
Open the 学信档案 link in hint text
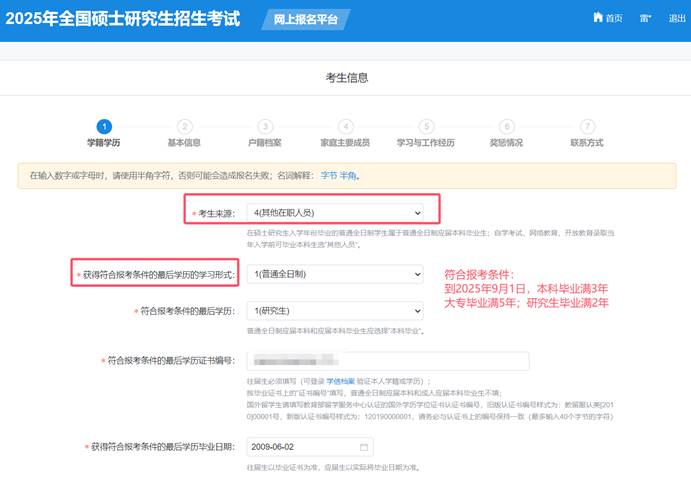[341, 382]
